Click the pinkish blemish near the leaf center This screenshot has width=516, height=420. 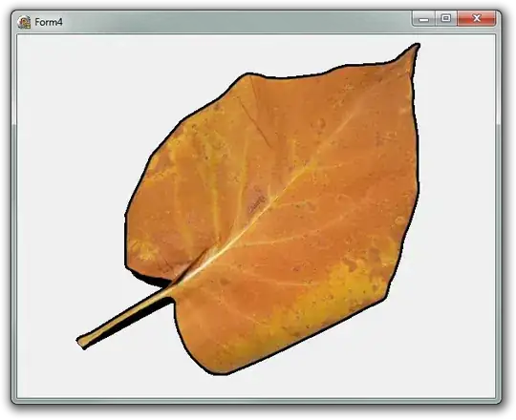(x=256, y=199)
